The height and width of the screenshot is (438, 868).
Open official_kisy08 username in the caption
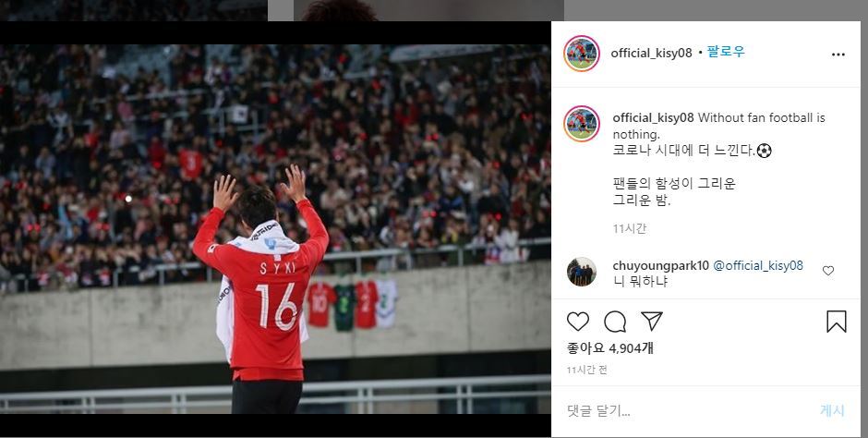[x=653, y=118]
